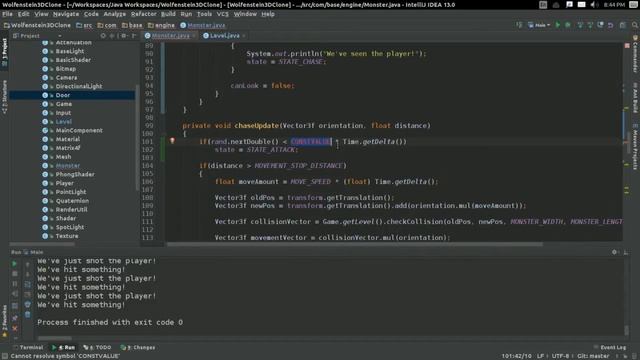Click the Git: master branch widget in status bar

(593, 356)
